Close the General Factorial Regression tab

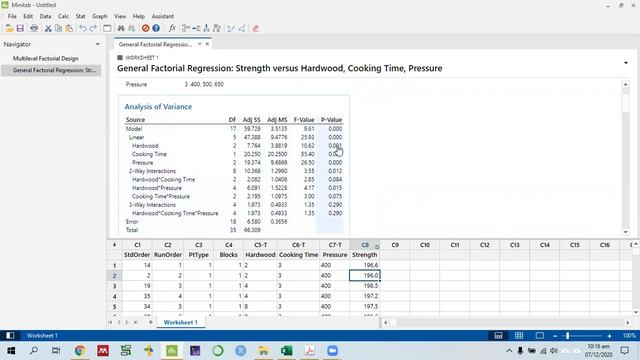click(x=207, y=44)
